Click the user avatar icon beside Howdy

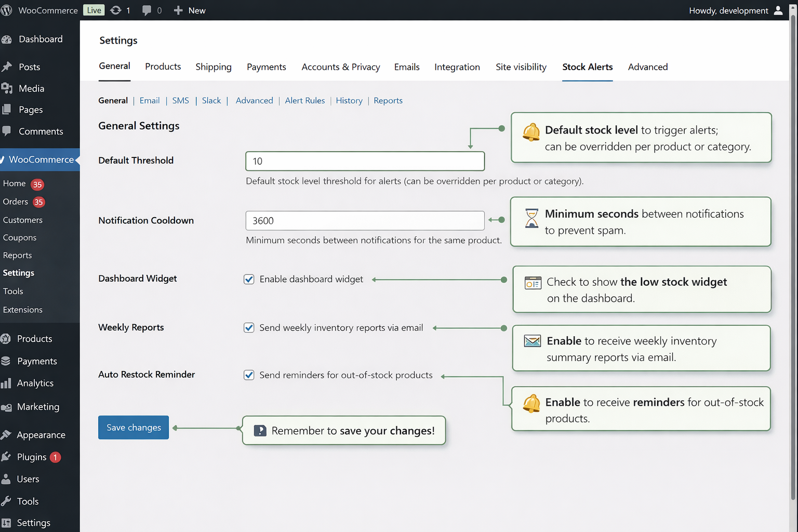pyautogui.click(x=778, y=10)
